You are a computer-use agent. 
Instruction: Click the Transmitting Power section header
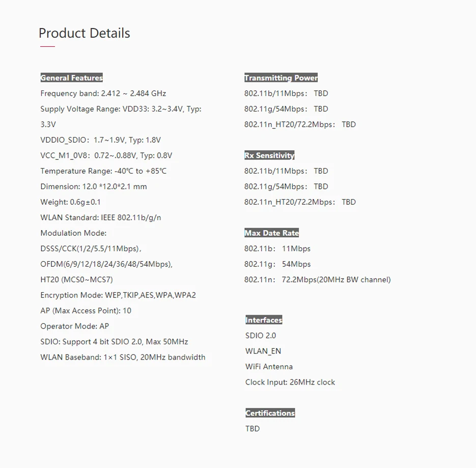tap(281, 78)
